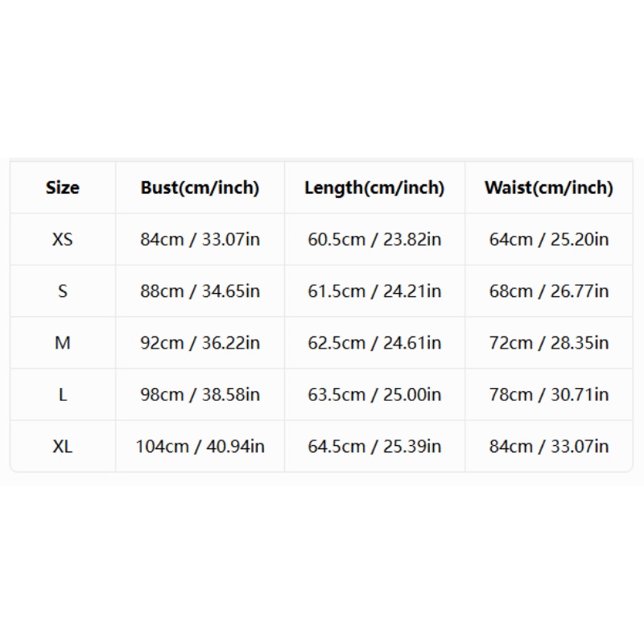Click the 88cm / 34.65in bust cell
Image resolution: width=644 pixels, height=644 pixels.
point(200,291)
